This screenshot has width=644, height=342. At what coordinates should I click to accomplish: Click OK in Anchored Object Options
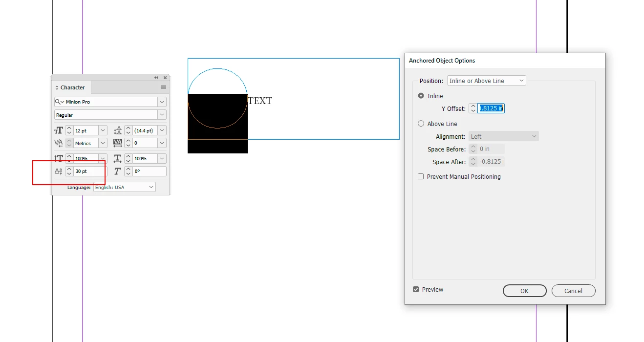point(524,291)
